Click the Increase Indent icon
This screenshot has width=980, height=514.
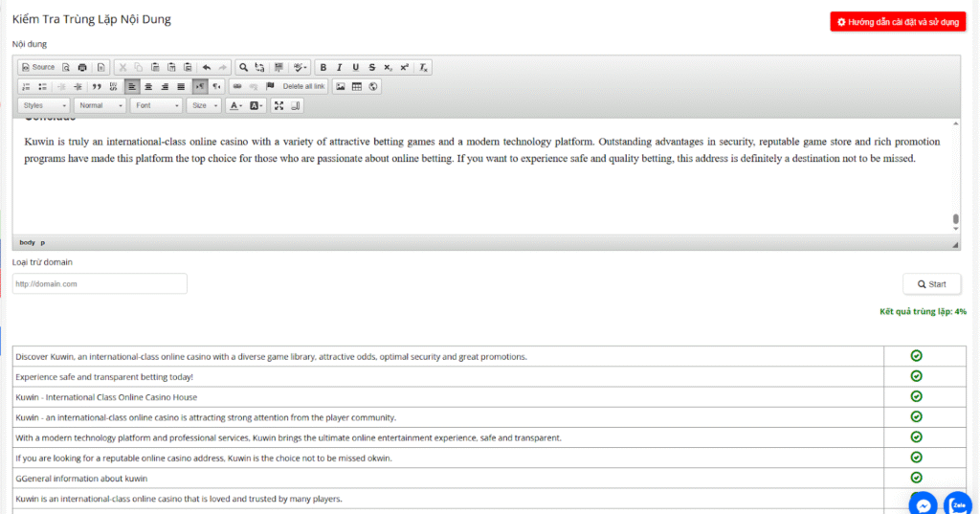click(78, 86)
